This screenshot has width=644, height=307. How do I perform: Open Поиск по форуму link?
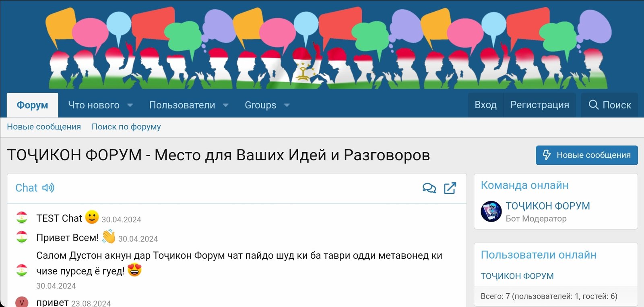pyautogui.click(x=126, y=127)
